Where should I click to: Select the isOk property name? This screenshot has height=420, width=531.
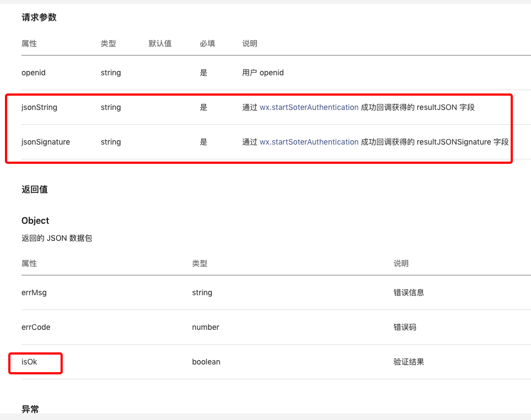coord(29,362)
